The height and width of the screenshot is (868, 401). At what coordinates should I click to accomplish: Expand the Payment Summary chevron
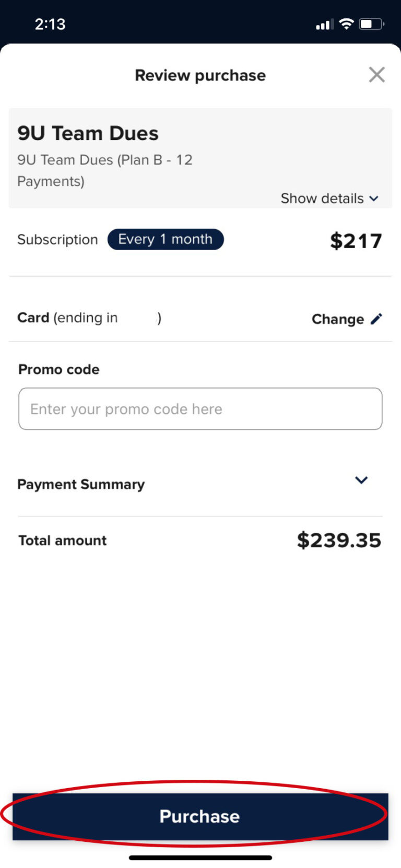pyautogui.click(x=361, y=480)
